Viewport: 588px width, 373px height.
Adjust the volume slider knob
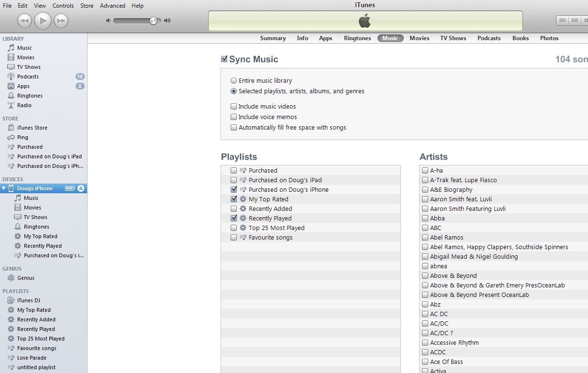tap(153, 21)
